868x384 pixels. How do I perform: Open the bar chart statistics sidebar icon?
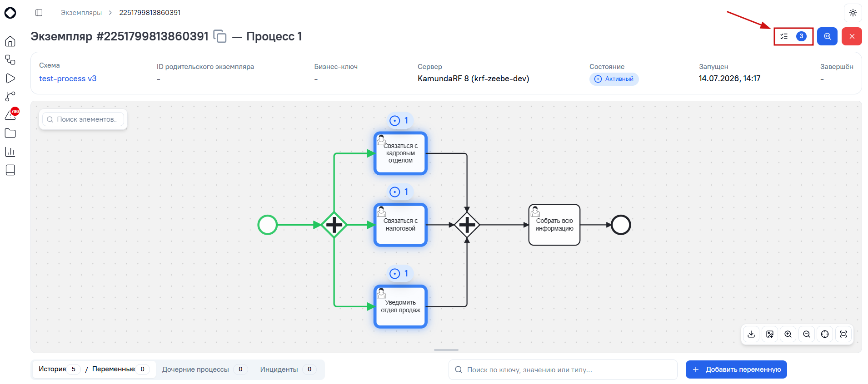coord(10,152)
